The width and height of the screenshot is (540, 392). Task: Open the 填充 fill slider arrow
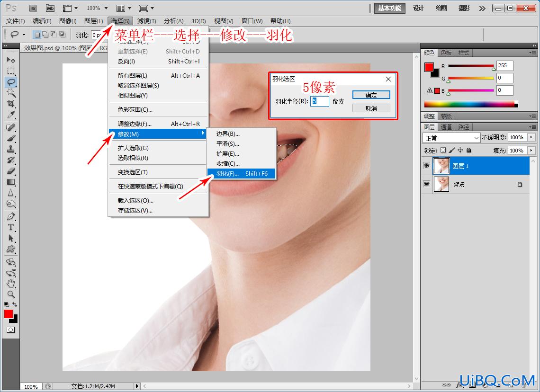pyautogui.click(x=531, y=151)
